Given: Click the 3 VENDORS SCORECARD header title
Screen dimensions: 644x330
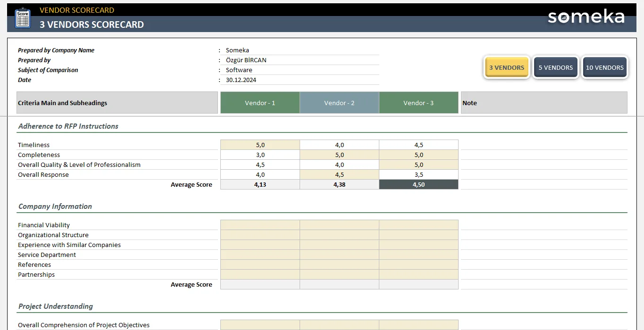Looking at the screenshot, I should point(92,25).
